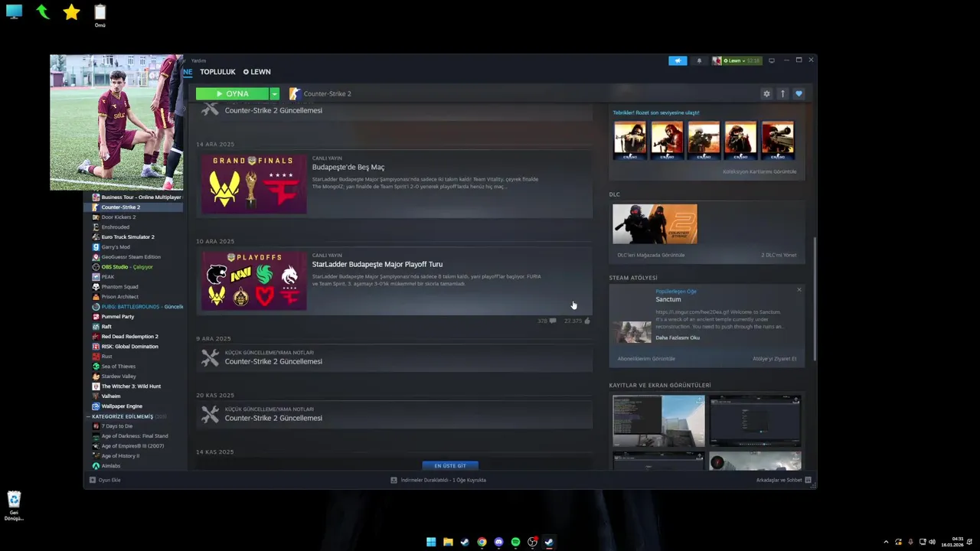
Task: Toggle the Counter-Strike 2 favorite heart
Action: (x=799, y=93)
